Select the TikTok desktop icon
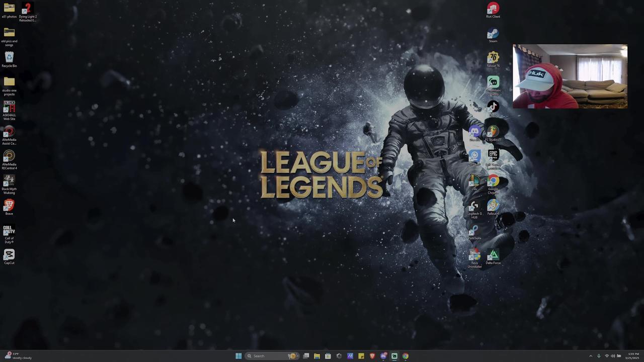 pos(493,109)
